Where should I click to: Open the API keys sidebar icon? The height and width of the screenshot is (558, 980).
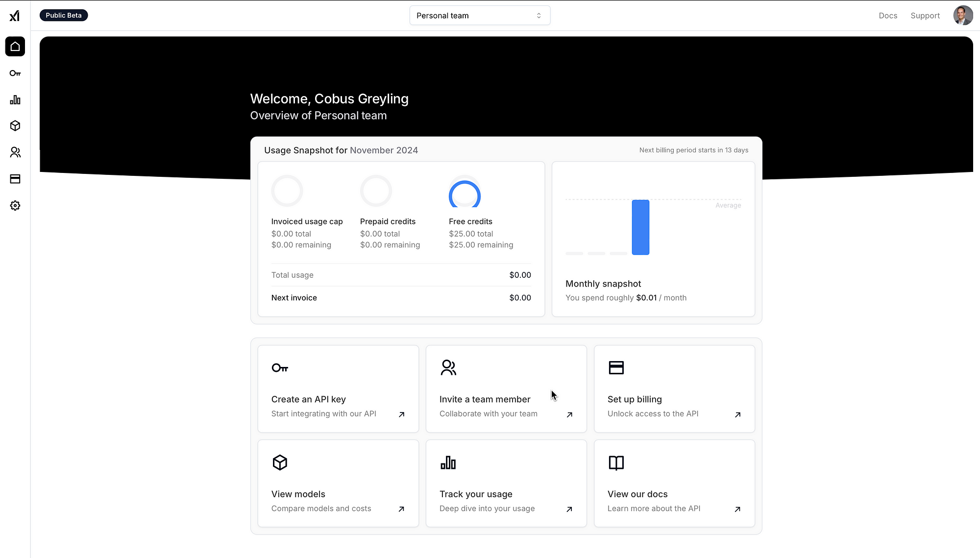pyautogui.click(x=15, y=73)
